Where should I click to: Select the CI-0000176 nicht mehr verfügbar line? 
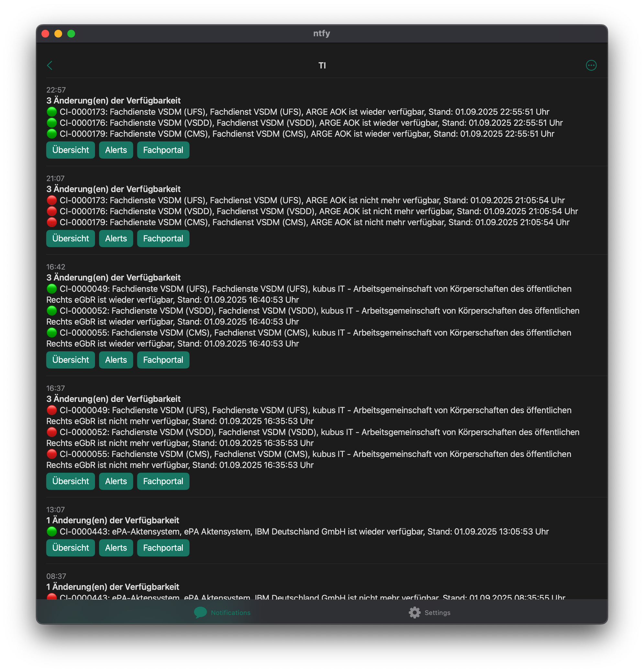click(x=312, y=211)
